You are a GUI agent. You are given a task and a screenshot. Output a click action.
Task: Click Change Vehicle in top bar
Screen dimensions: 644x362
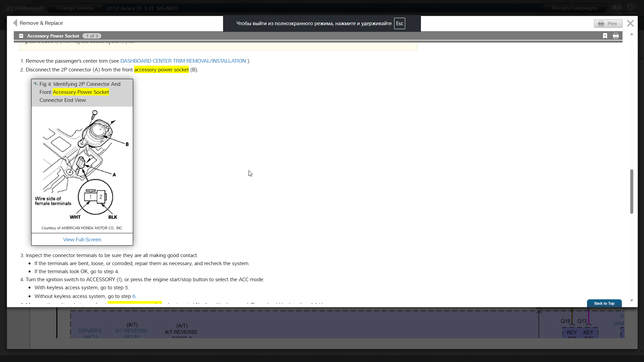(x=75, y=8)
